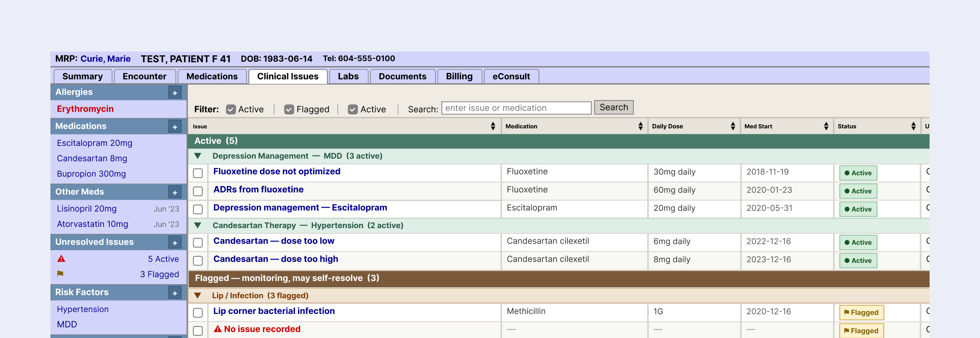This screenshot has height=338, width=980.
Task: Click the plus icon beside Allergies
Action: [175, 93]
